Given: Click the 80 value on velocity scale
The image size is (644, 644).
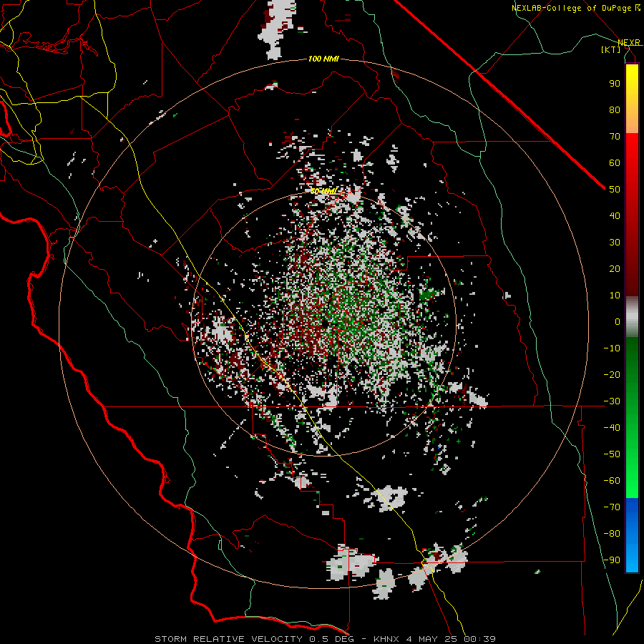Looking at the screenshot, I should tap(615, 110).
